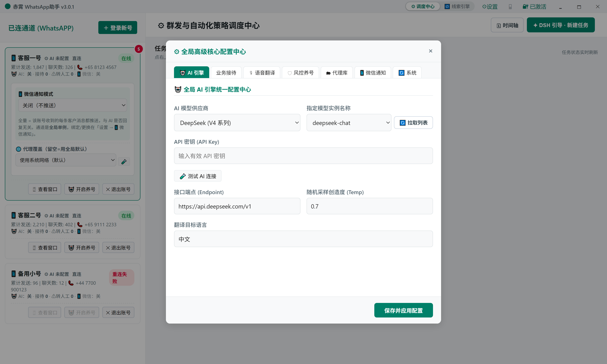Switch to the AI 引擎 tab
This screenshot has height=364, width=607.
pos(192,73)
